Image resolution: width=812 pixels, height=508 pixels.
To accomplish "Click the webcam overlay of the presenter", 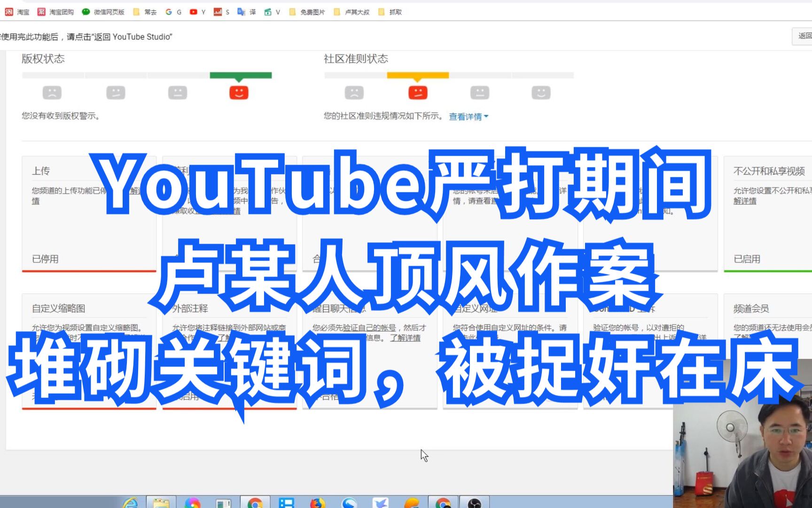I will pos(742,433).
